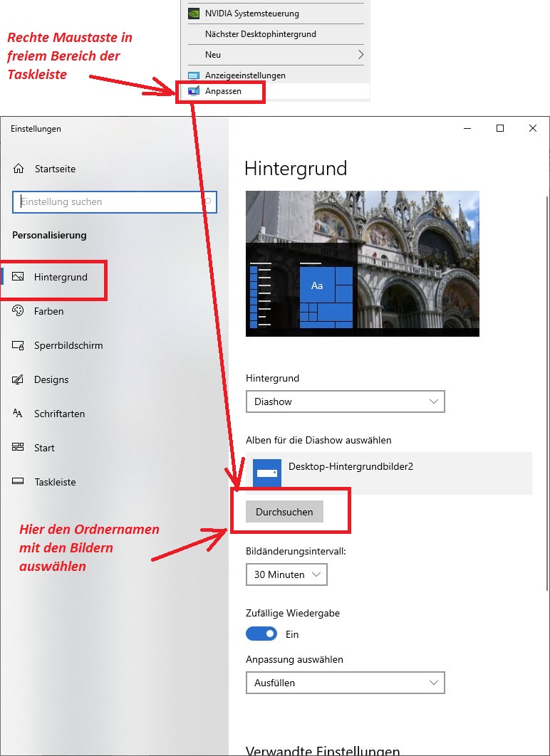Select Anzeigeeinstellungen menu entry
The image size is (550, 756).
275,75
